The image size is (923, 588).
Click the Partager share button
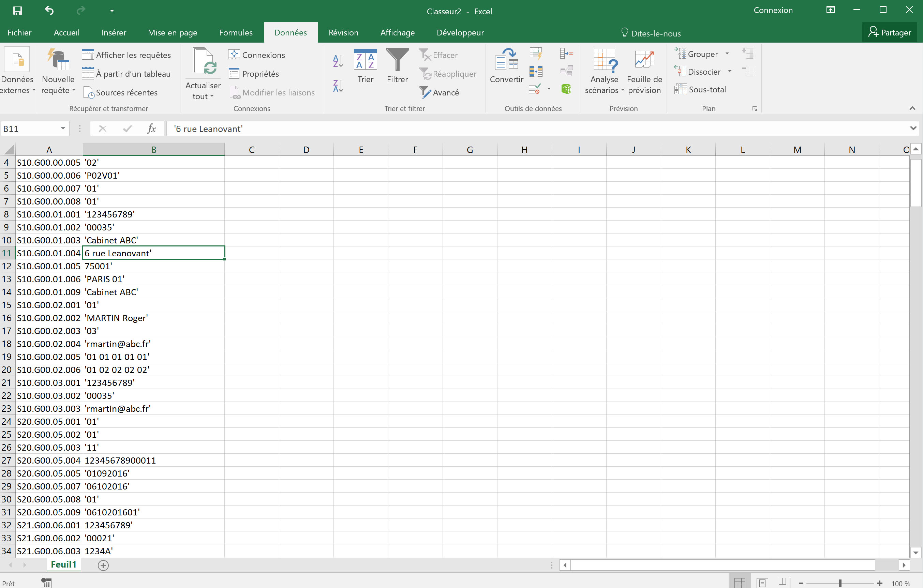[x=889, y=33]
